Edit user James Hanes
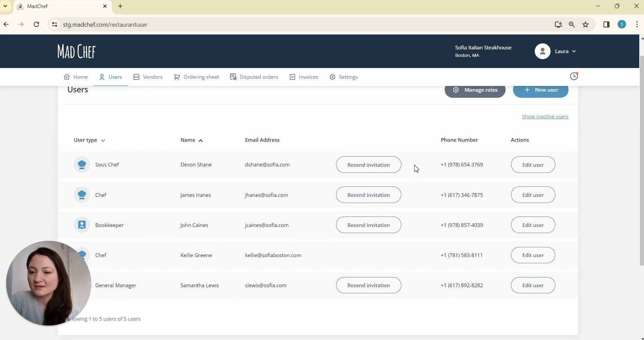 [533, 195]
